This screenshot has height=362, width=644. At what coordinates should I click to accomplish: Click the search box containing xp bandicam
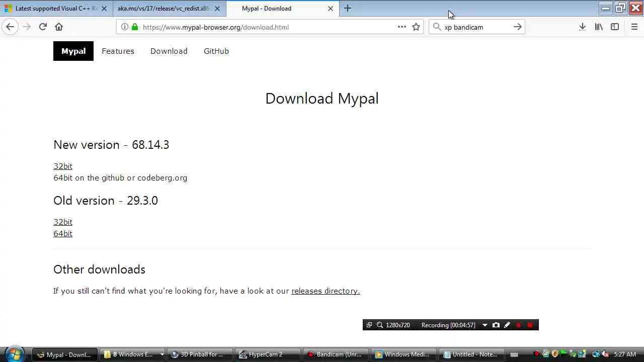477,27
